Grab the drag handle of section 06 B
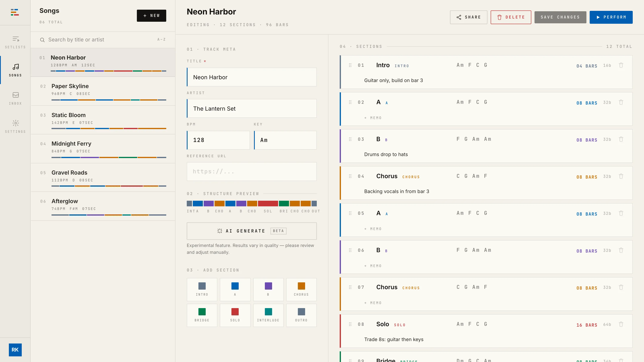 pos(350,250)
